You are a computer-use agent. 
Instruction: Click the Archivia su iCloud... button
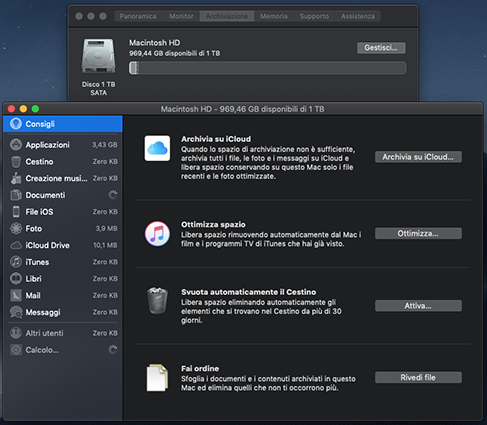coord(418,157)
